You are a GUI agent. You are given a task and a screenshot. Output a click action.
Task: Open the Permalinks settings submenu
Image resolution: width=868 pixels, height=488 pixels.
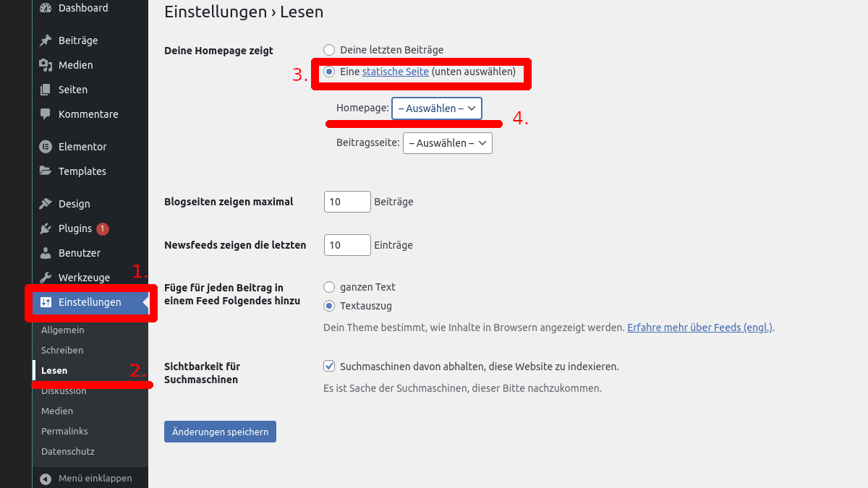pos(64,432)
